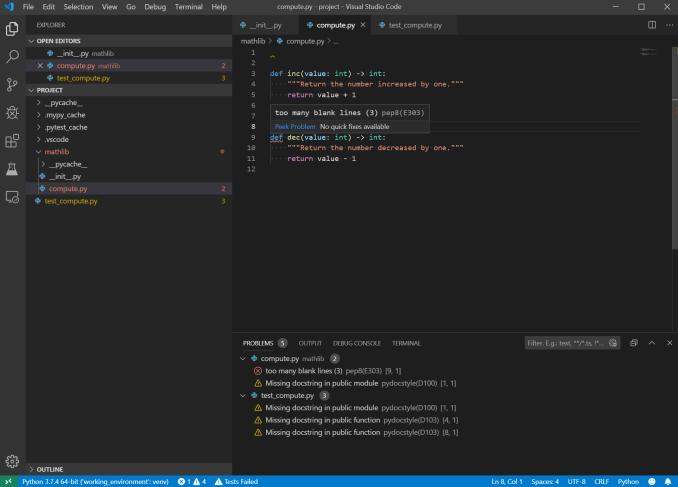Click the errors and warnings count in status bar
678x487 pixels.
192,481
